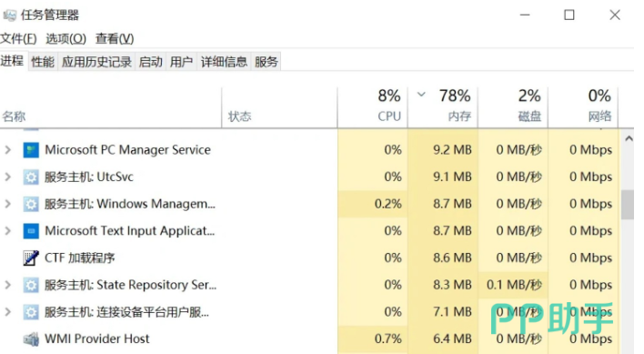Click the State Repository service gear icon

point(31,285)
